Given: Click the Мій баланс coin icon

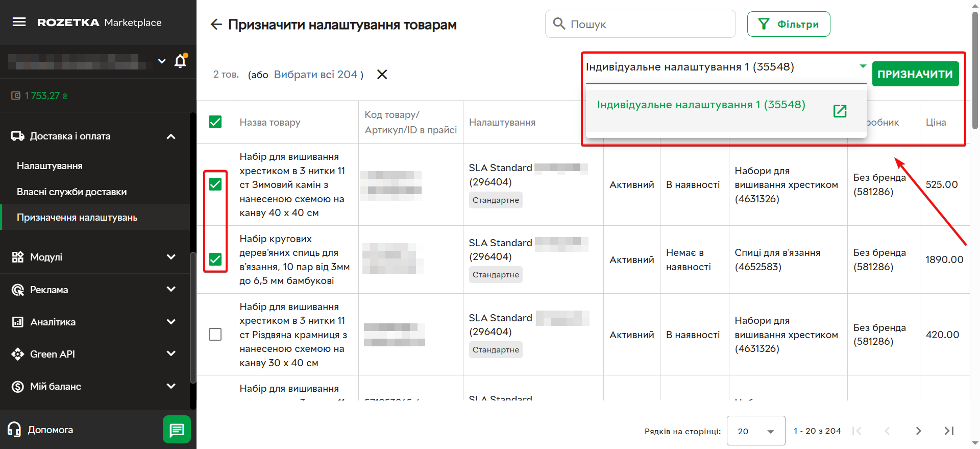Looking at the screenshot, I should click(x=18, y=387).
